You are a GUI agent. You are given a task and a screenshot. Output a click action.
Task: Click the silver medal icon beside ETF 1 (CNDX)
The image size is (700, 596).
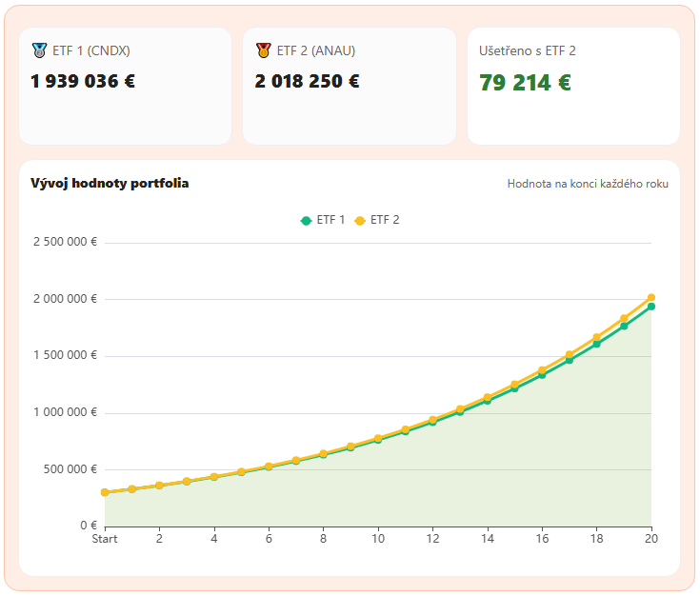(x=39, y=50)
